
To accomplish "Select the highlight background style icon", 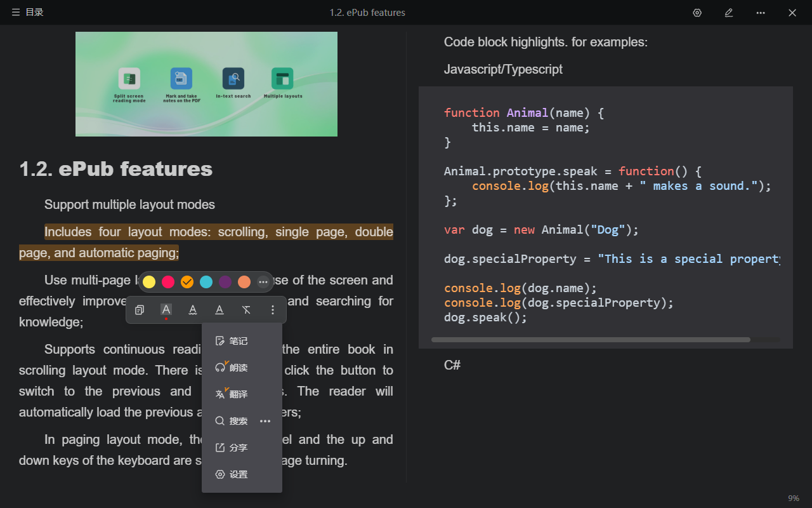I will (x=166, y=310).
